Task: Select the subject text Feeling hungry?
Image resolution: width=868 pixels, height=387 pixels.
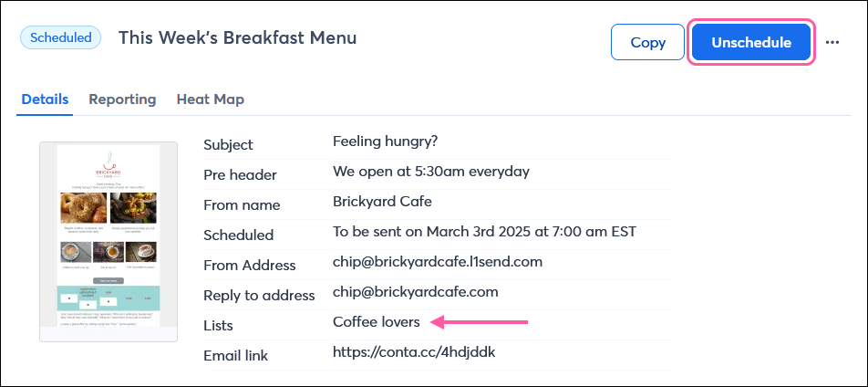Action: pyautogui.click(x=386, y=142)
